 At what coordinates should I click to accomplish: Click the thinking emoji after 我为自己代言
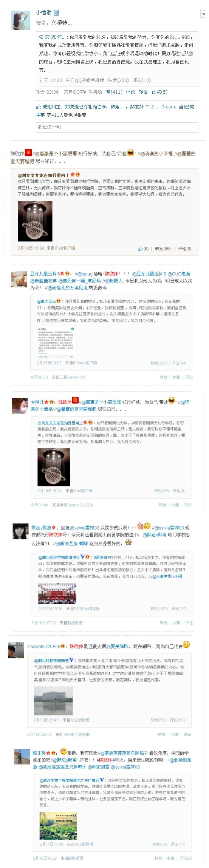pos(186,644)
